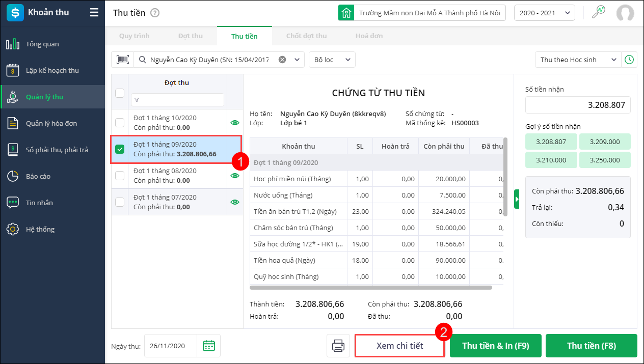Open collection history clock icon
Image resolution: width=644 pixels, height=364 pixels.
coord(629,60)
